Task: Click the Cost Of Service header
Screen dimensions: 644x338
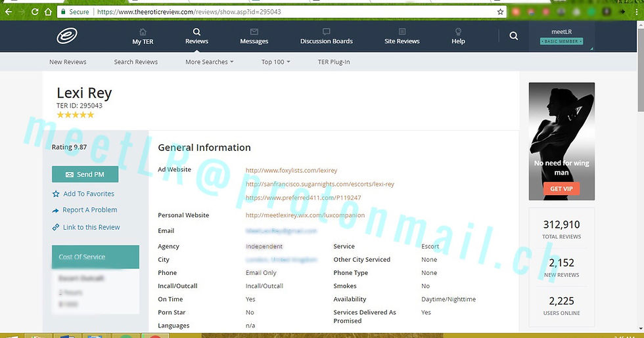Action: [x=95, y=257]
